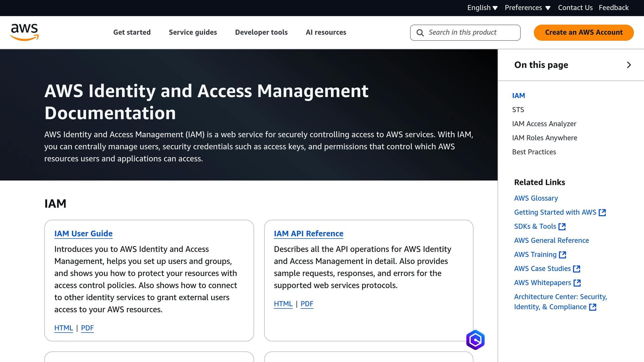
Task: Jump to the IAM section in On this page
Action: point(519,96)
